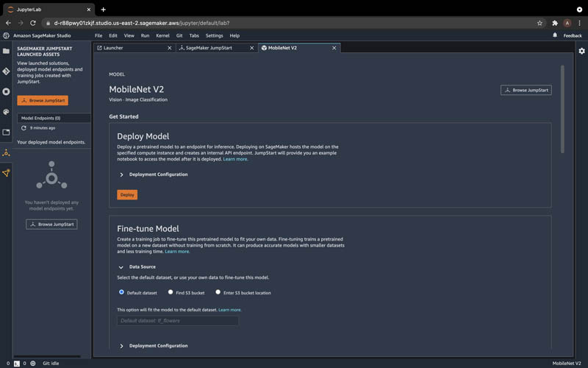Select the Default dataset radio button
This screenshot has width=588, height=368.
click(121, 291)
